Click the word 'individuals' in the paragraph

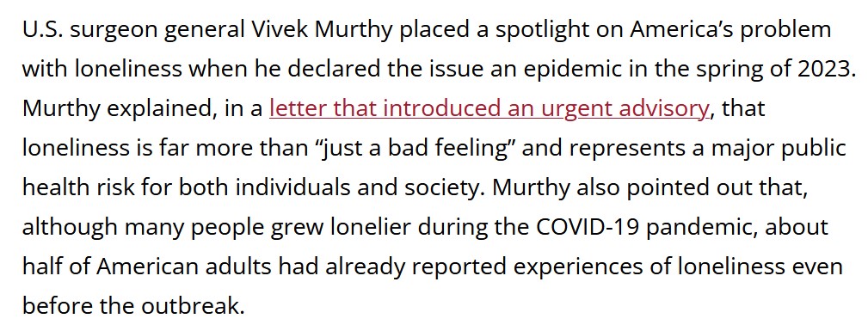pos(292,187)
